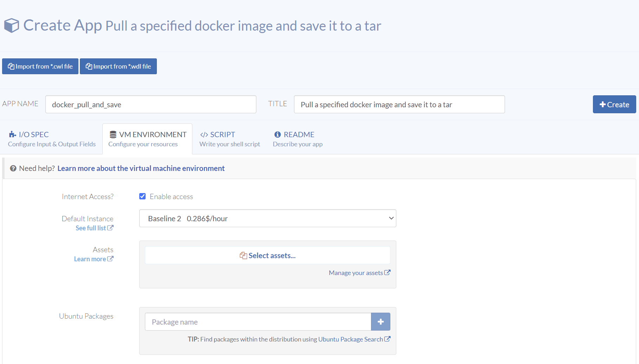Viewport: 639px width, 364px height.
Task: Click the plus icon to add Ubuntu package
Action: (381, 322)
